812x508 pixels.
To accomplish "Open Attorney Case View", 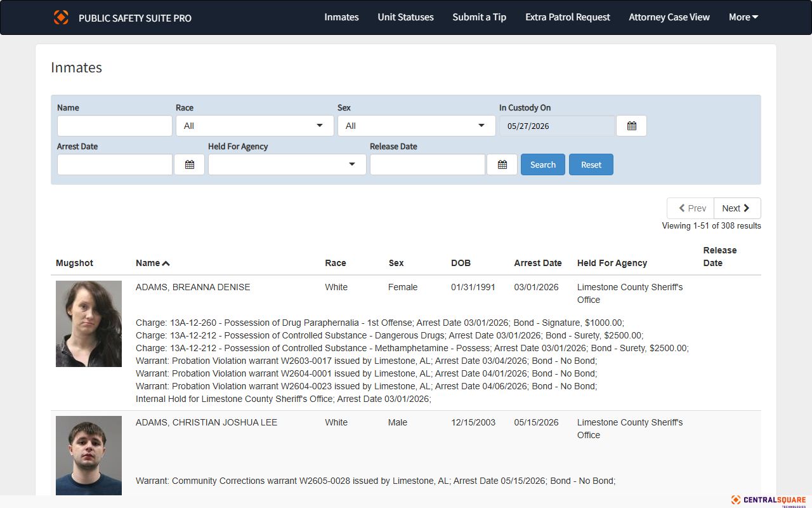I will [x=669, y=17].
